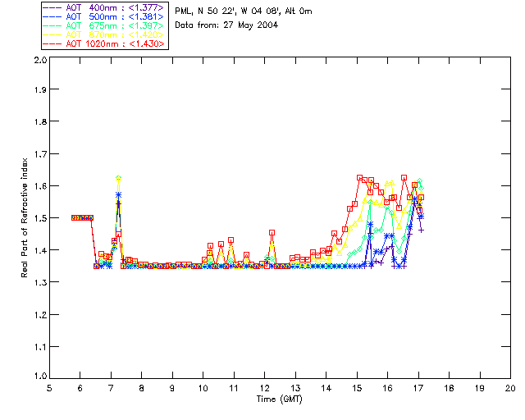525x420 pixels.
Task: Click the y-axis label 1.5
Action: coord(40,218)
